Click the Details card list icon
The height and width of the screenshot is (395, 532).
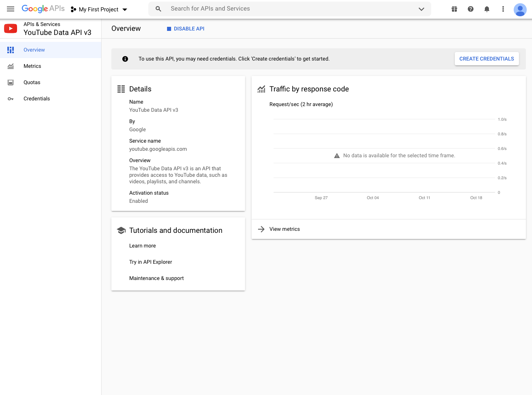click(x=121, y=89)
